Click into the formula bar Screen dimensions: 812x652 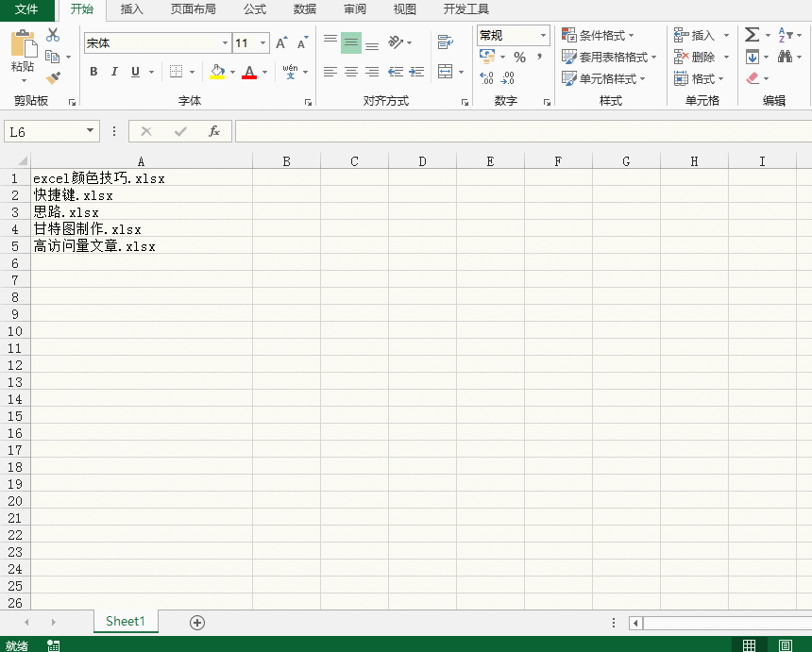[523, 131]
